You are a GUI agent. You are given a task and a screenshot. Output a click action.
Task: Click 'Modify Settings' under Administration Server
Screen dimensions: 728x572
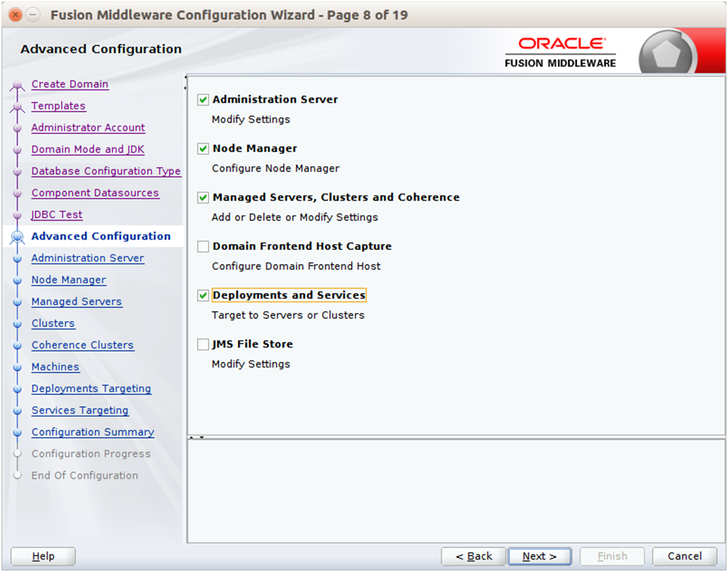pos(251,119)
